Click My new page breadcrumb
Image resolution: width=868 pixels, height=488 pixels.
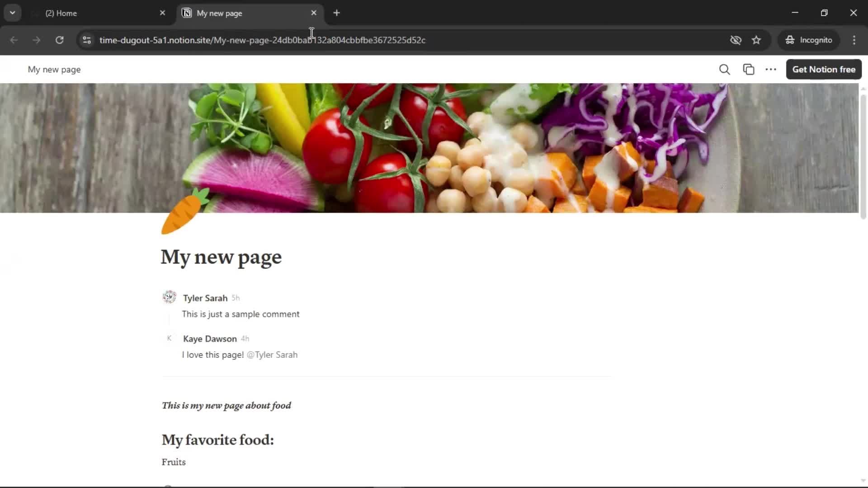54,70
